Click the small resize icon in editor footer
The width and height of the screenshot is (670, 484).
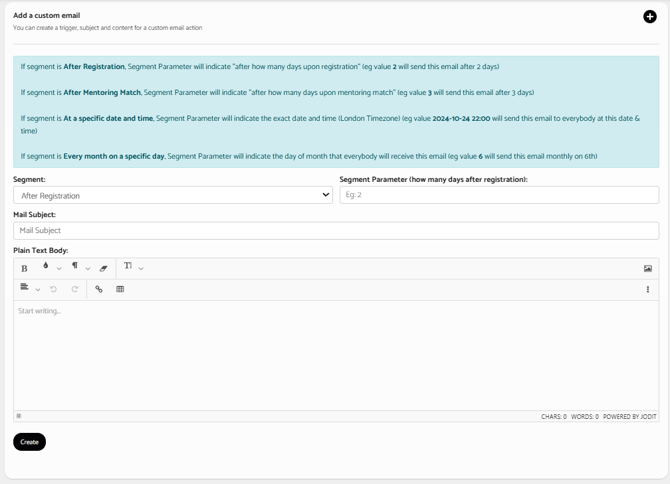(x=19, y=416)
